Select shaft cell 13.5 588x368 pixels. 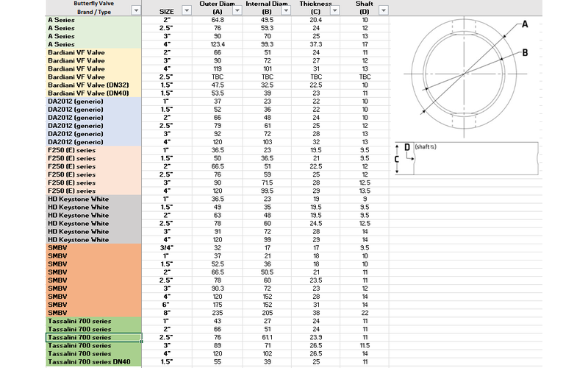pyautogui.click(x=365, y=191)
